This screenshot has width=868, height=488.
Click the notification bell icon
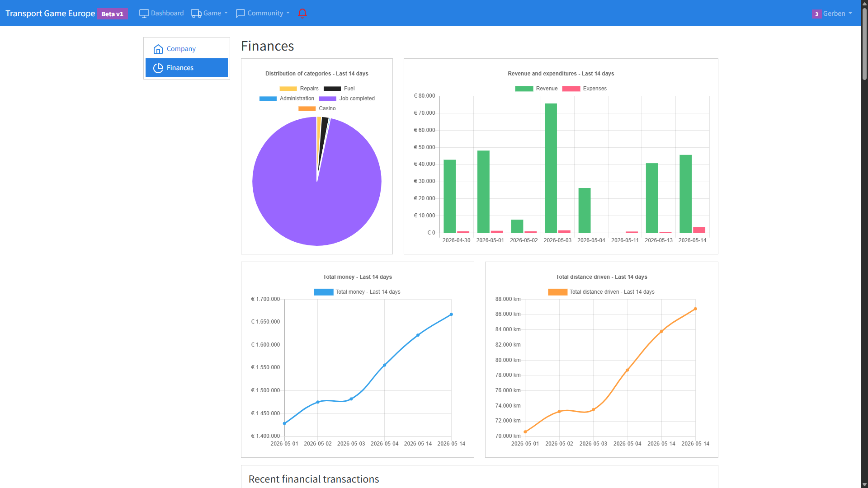coord(302,13)
